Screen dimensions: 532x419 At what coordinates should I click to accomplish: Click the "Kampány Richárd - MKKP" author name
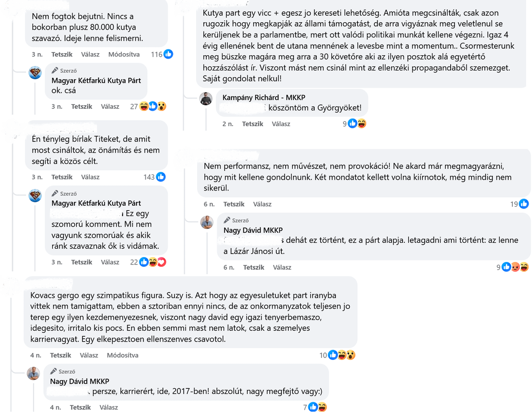pos(264,97)
